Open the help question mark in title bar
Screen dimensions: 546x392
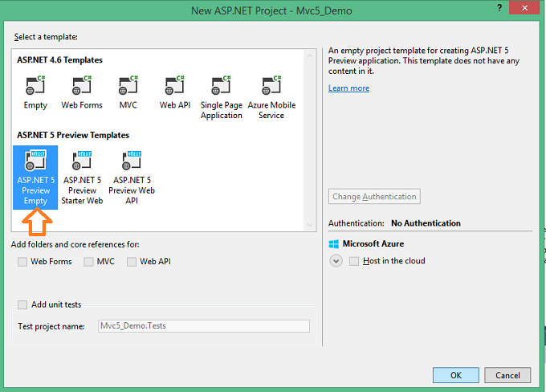pyautogui.click(x=499, y=8)
